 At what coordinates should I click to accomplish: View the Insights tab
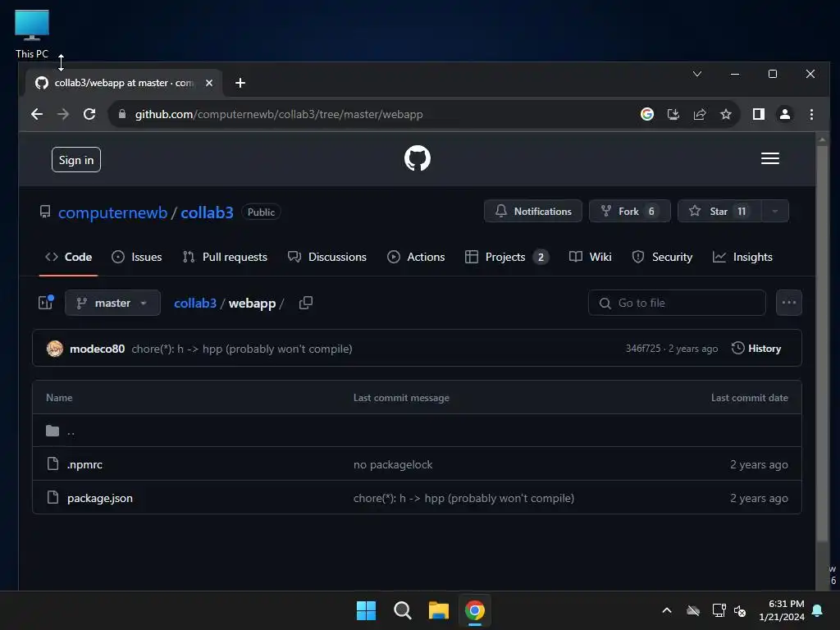coord(742,257)
